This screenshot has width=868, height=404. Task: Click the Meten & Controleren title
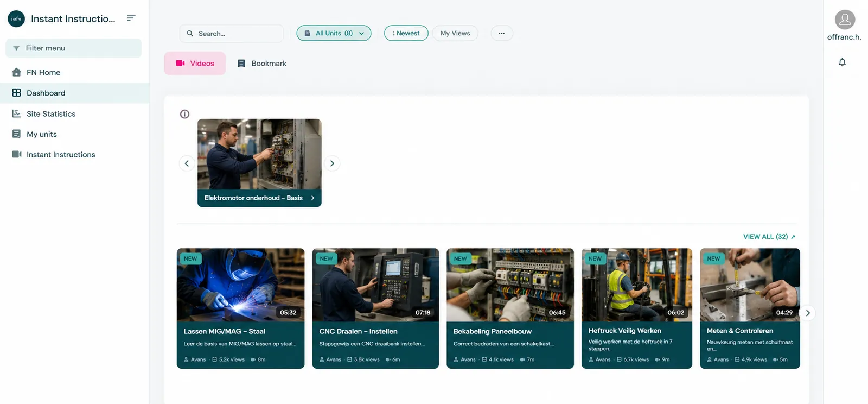(x=740, y=331)
